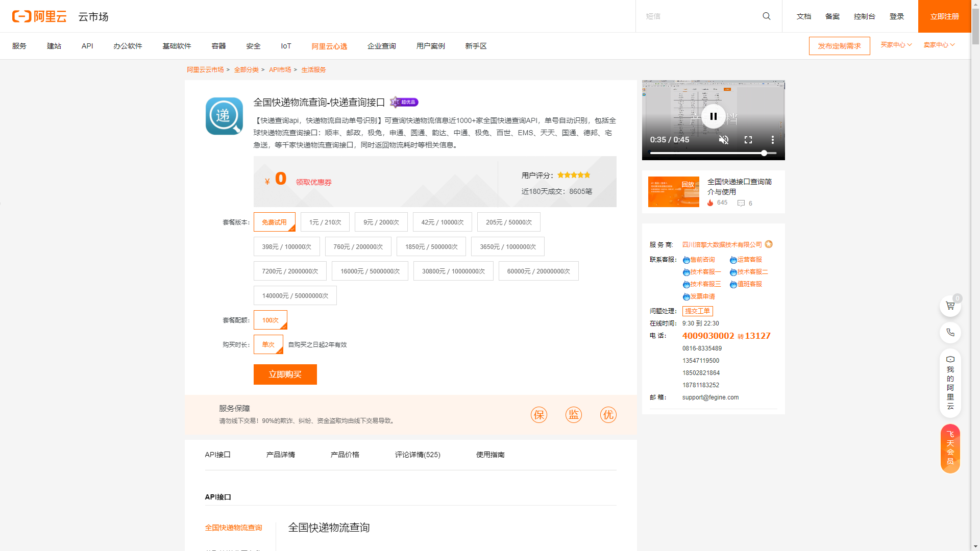Select the 单次 purchase duration
980x551 pixels.
(x=268, y=344)
